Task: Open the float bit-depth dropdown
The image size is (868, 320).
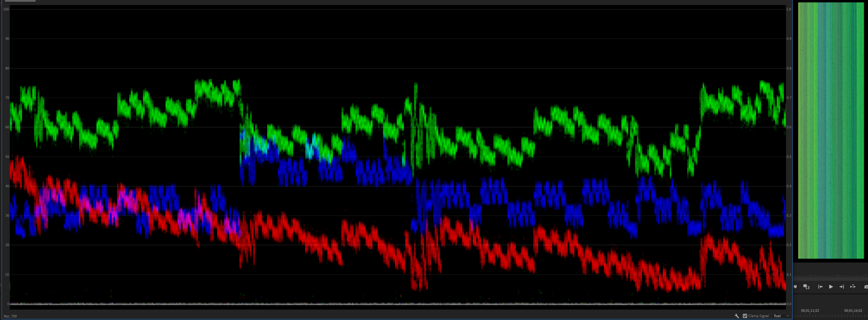Action: coord(781,316)
